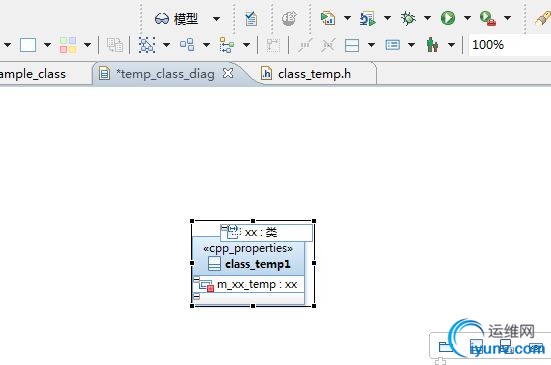Click the grayed copy appearance icon
Viewport: 551px width, 365px height.
point(115,45)
